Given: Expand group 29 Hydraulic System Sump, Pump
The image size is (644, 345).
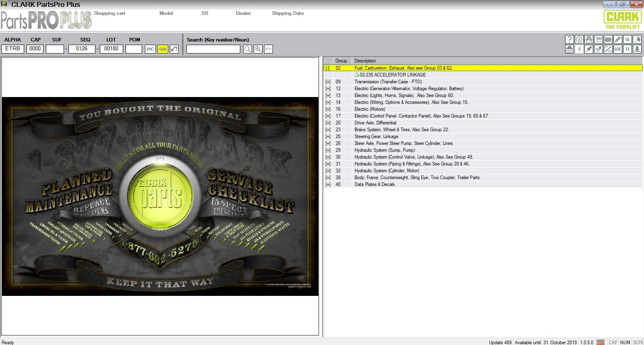Looking at the screenshot, I should click(328, 150).
